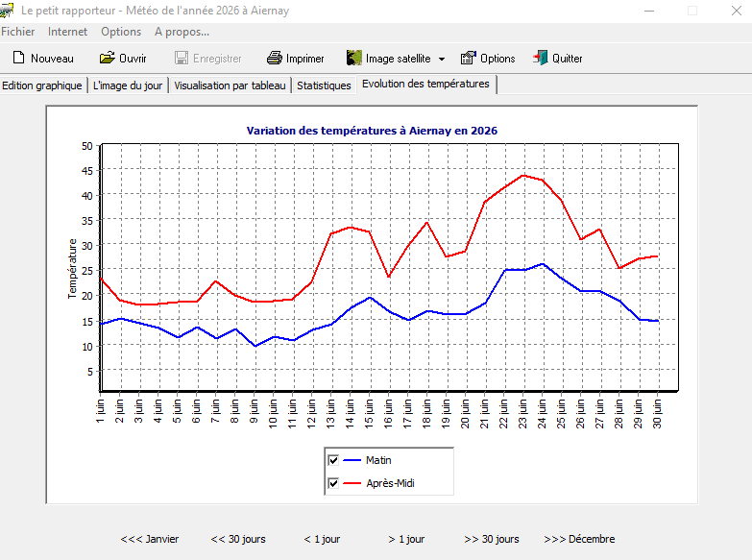This screenshot has height=560, width=752.
Task: Print using the Imprimer printer icon
Action: tap(275, 58)
